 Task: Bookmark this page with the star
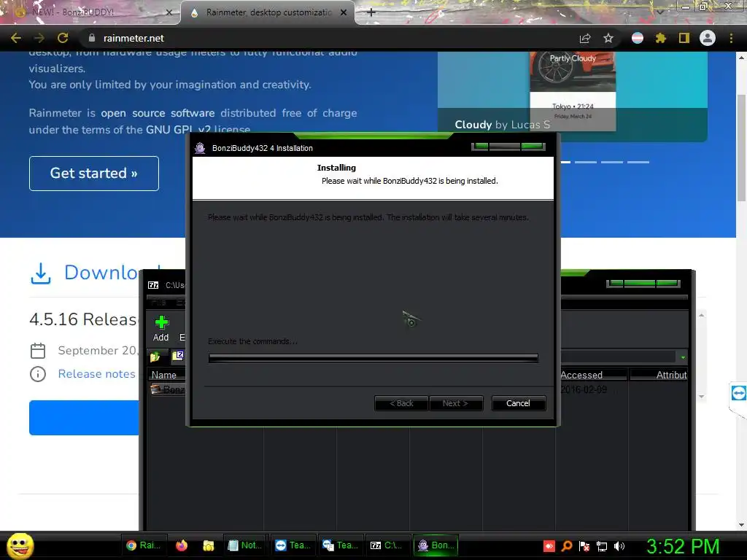pyautogui.click(x=608, y=38)
